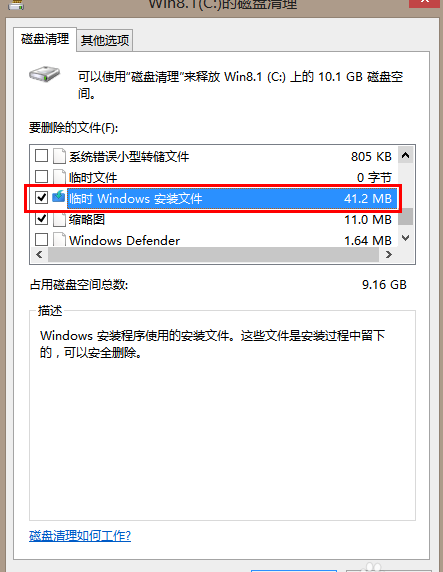
Task: Click the file list scroll down arrow
Action: [x=405, y=238]
